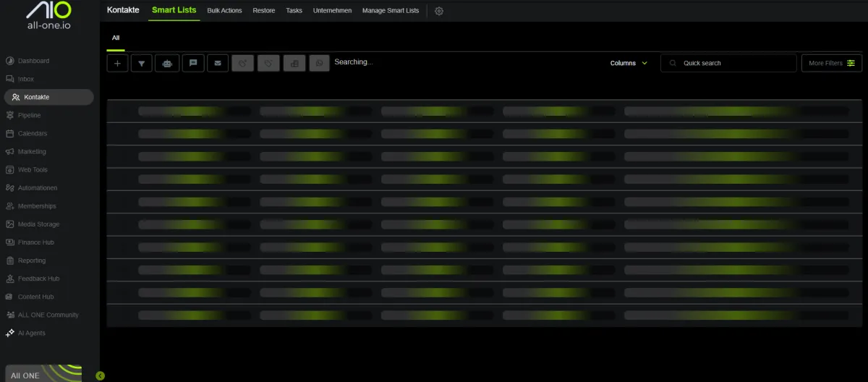Click the add contact plus button

click(117, 63)
